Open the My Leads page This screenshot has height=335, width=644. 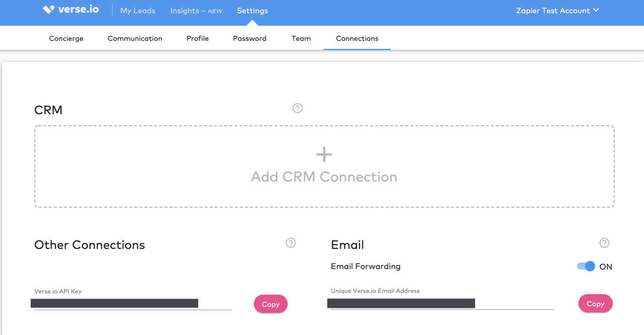(x=138, y=11)
